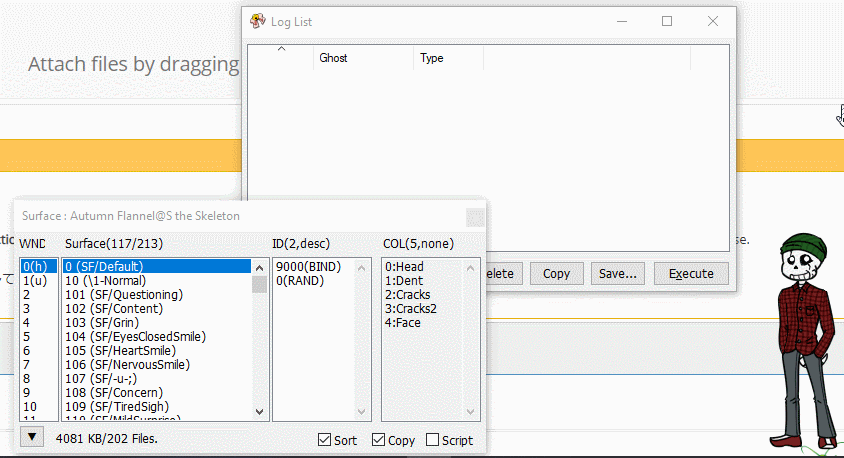This screenshot has height=458, width=844.
Task: Close the Surface panel with its corner button
Action: point(475,216)
